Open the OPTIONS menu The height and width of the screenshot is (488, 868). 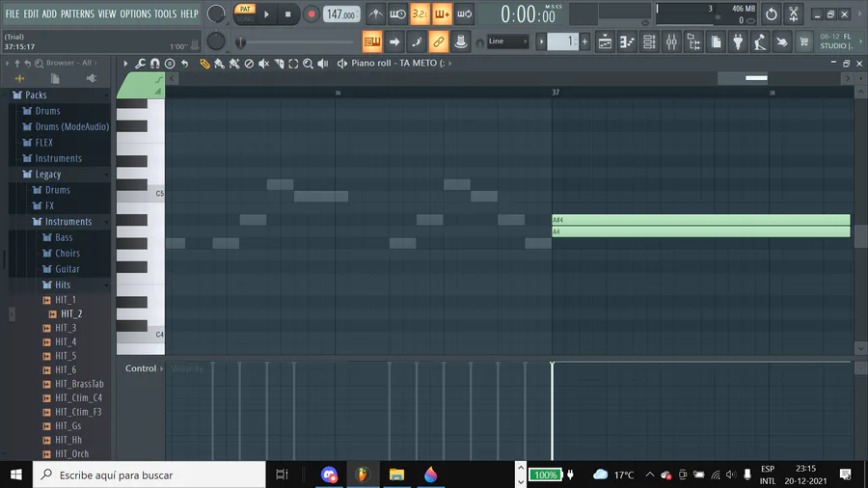point(136,14)
